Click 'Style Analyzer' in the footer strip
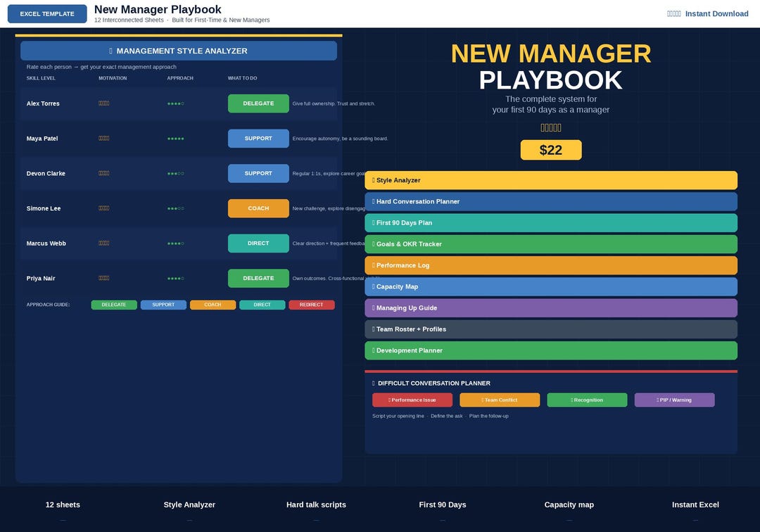This screenshot has height=532, width=760. 189,505
